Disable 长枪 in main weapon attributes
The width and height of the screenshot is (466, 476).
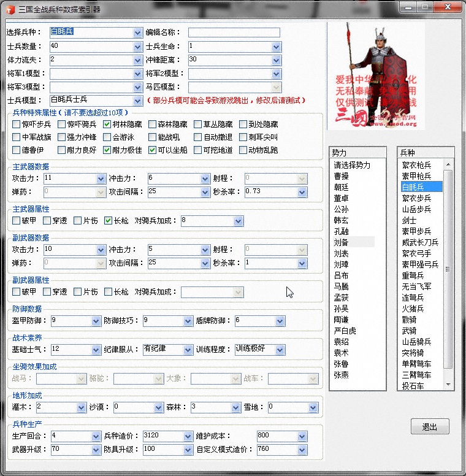tap(108, 221)
